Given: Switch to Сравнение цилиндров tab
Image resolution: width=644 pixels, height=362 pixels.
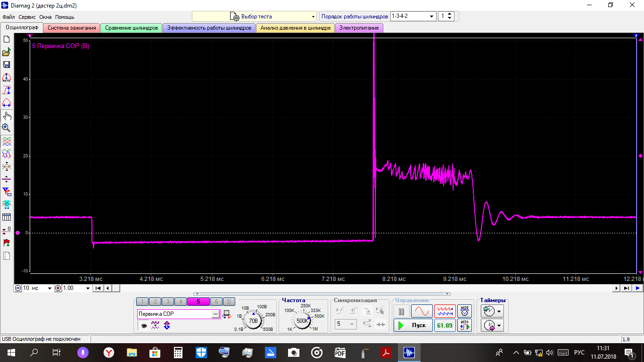Looking at the screenshot, I should pos(132,28).
